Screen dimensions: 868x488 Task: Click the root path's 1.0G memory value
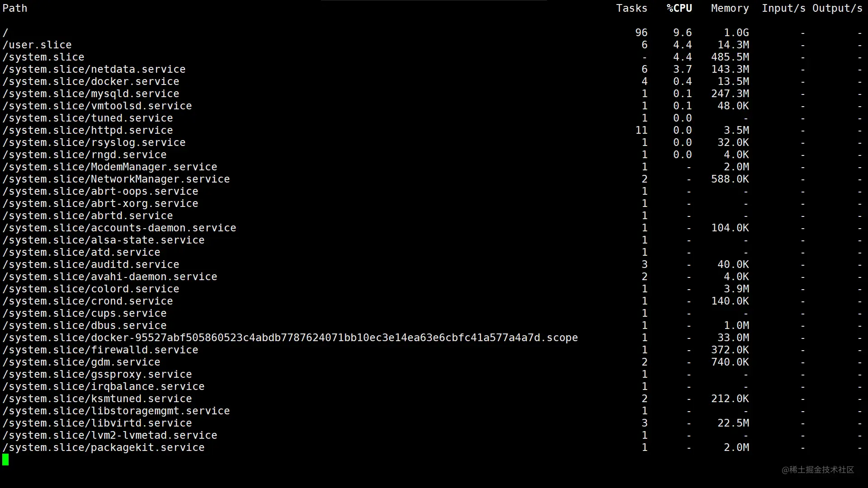736,33
